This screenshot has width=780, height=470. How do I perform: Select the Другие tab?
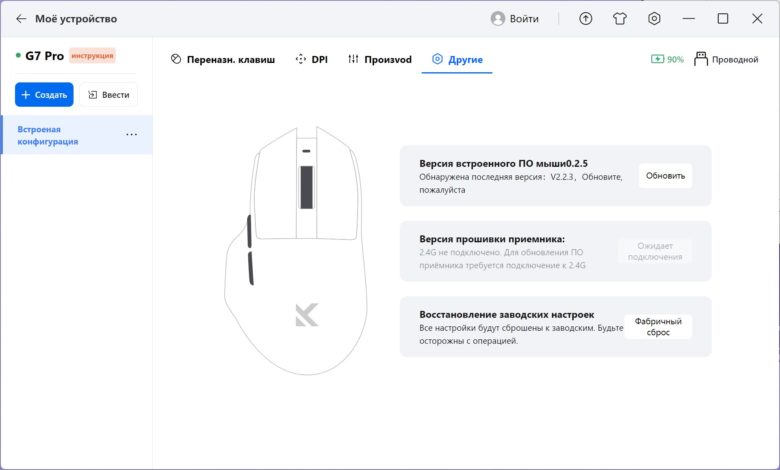(x=457, y=59)
